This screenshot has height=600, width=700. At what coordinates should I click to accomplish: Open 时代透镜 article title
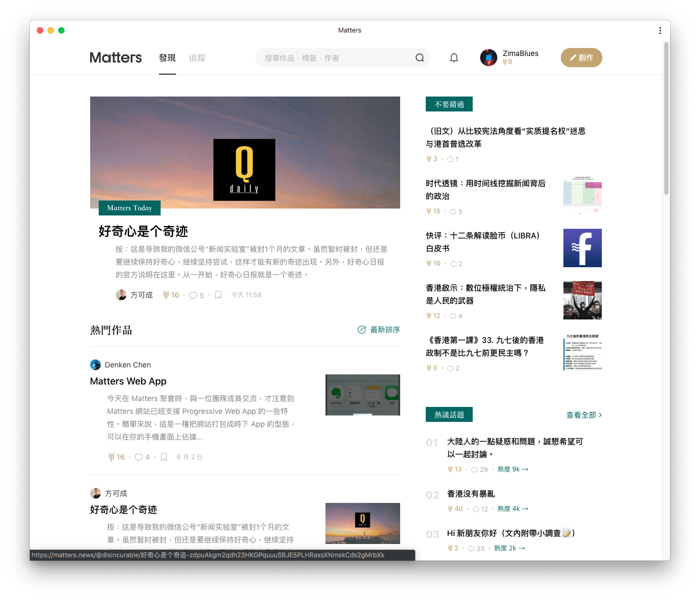click(486, 190)
